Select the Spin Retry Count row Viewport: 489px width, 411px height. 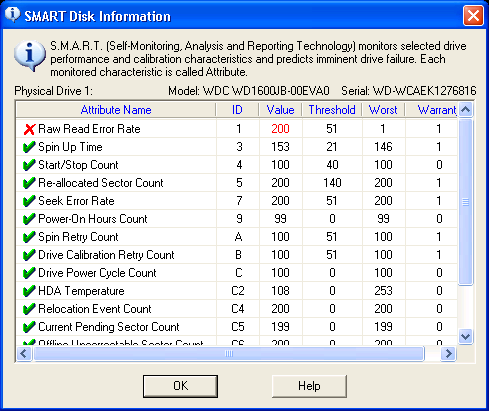pyautogui.click(x=237, y=237)
